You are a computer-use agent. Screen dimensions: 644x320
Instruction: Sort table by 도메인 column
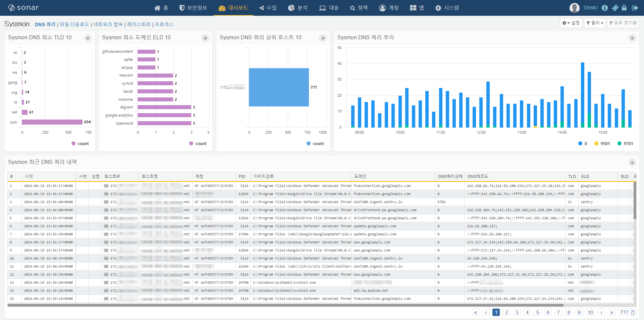393,177
